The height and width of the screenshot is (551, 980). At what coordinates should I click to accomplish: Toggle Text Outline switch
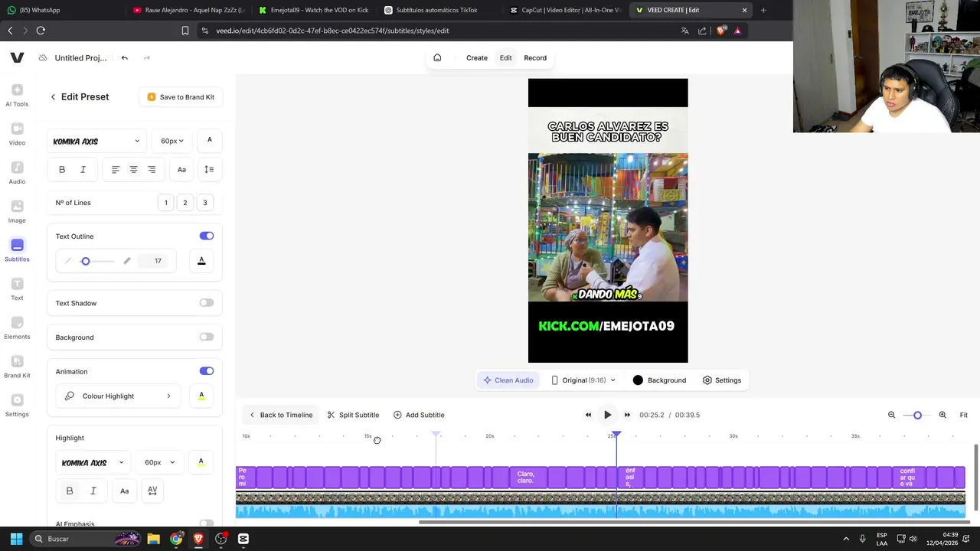point(207,236)
